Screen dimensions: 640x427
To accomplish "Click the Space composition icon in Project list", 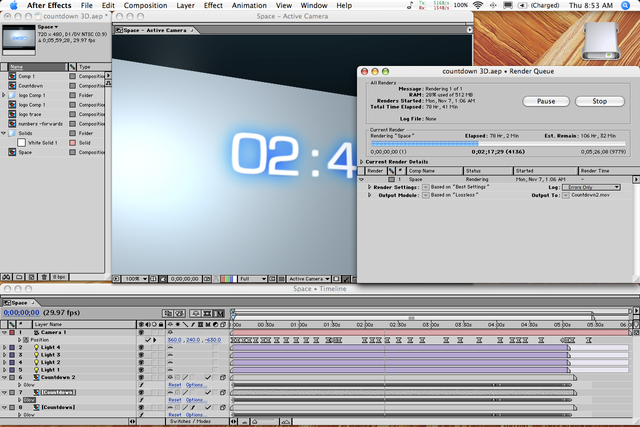I will click(13, 152).
